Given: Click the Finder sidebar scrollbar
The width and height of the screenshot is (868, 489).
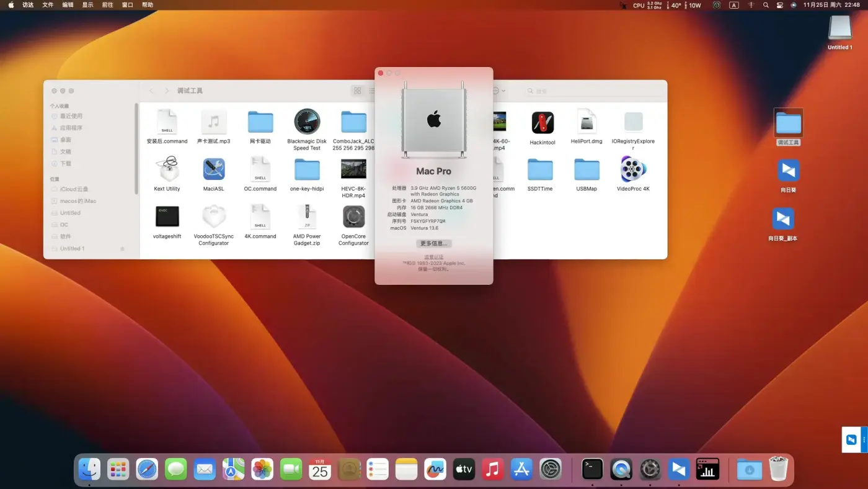Looking at the screenshot, I should [x=136, y=149].
